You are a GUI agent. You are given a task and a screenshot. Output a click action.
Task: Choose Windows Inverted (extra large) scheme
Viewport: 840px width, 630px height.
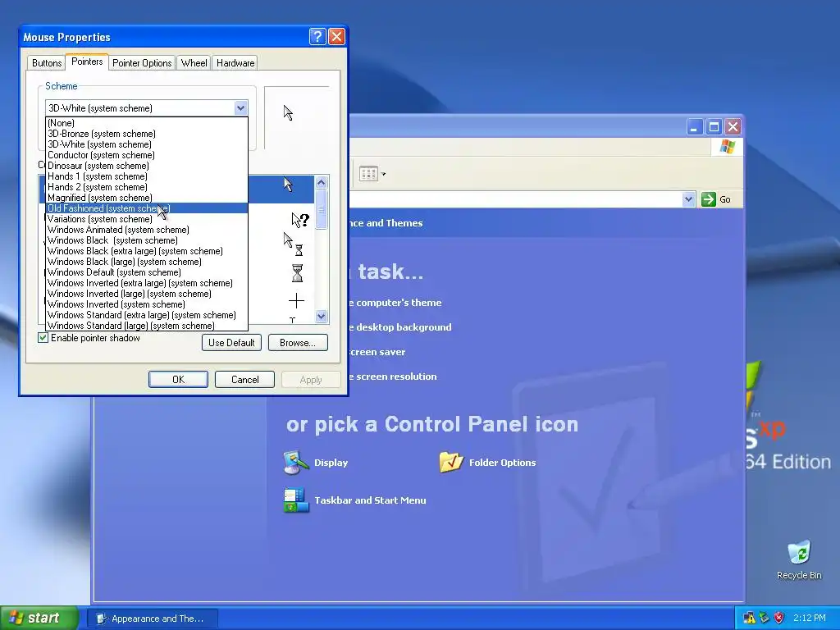[146, 283]
